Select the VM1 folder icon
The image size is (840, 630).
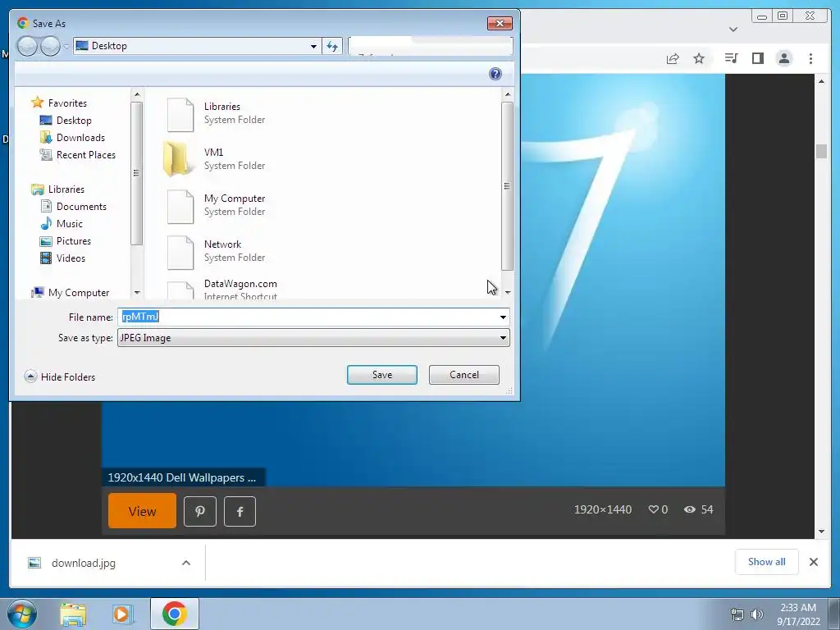click(178, 159)
